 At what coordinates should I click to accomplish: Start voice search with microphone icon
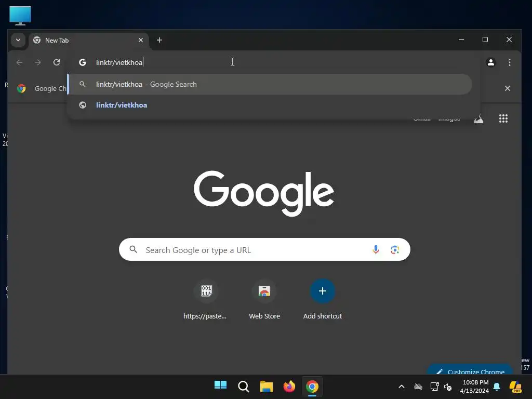tap(376, 250)
